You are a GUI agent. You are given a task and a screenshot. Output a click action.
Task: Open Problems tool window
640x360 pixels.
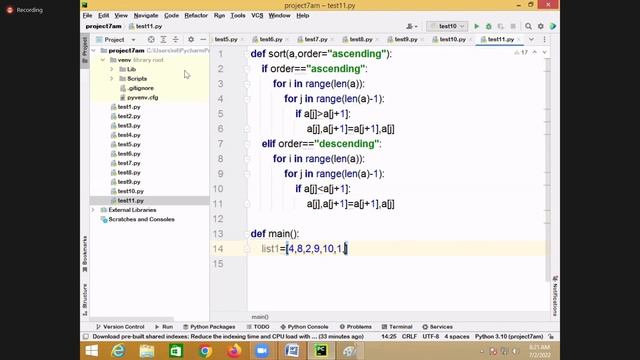(356, 327)
